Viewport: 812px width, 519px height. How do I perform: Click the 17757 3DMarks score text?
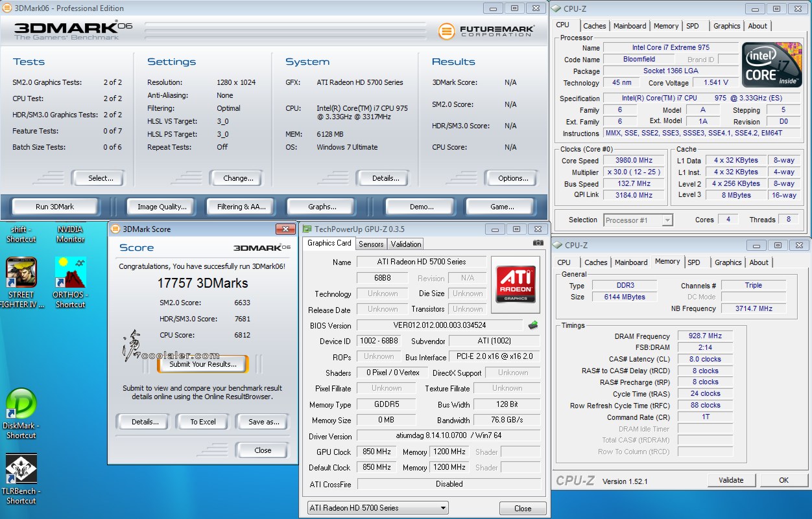202,283
